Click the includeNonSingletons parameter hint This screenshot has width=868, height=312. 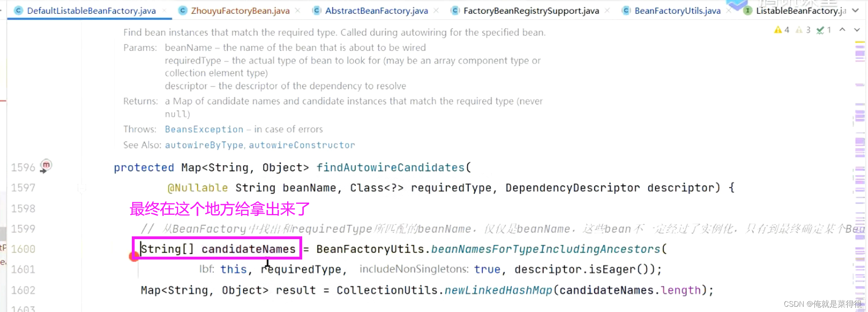414,269
